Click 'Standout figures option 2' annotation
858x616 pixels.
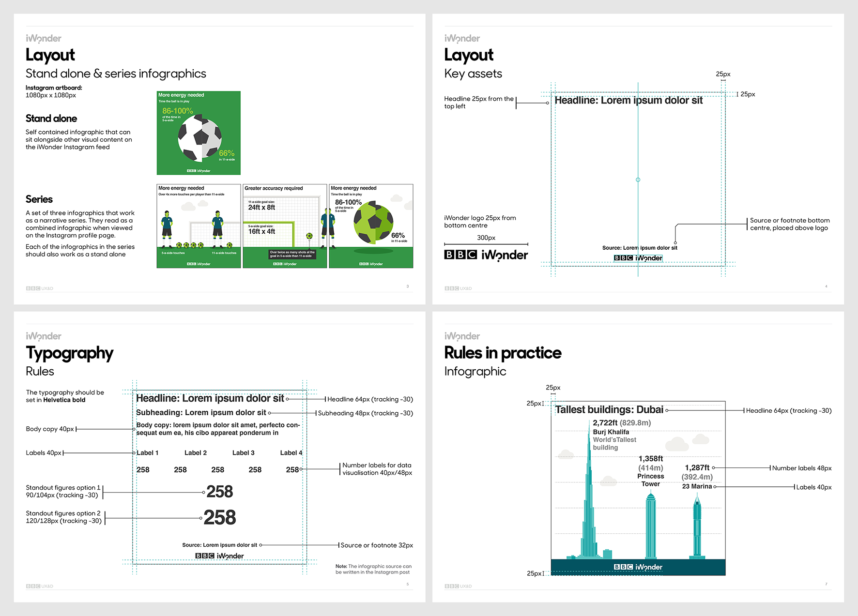click(x=64, y=517)
